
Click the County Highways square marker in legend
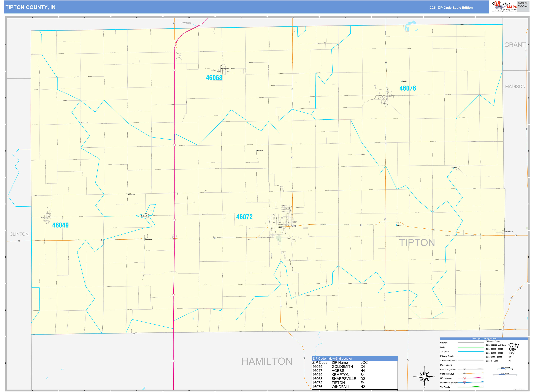click(464, 369)
